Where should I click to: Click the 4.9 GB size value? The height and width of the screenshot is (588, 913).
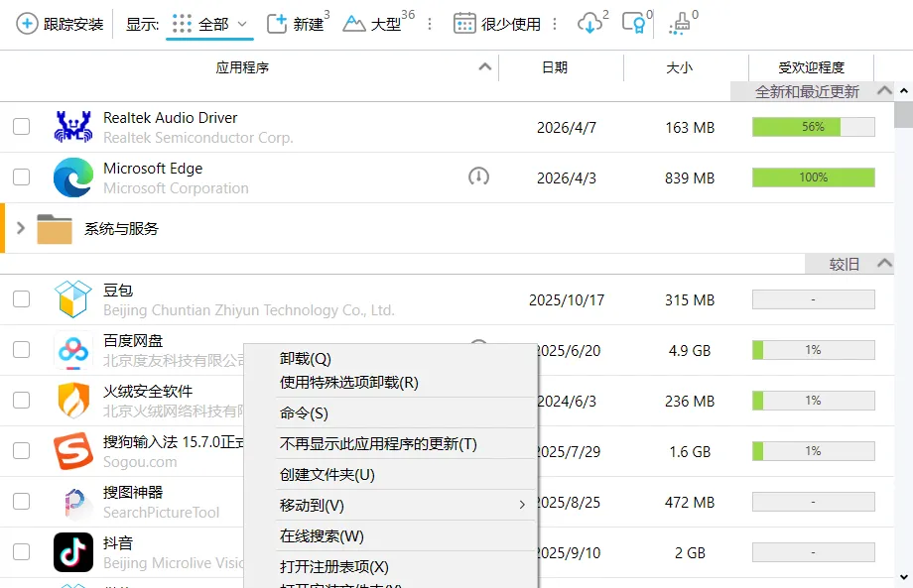[690, 351]
